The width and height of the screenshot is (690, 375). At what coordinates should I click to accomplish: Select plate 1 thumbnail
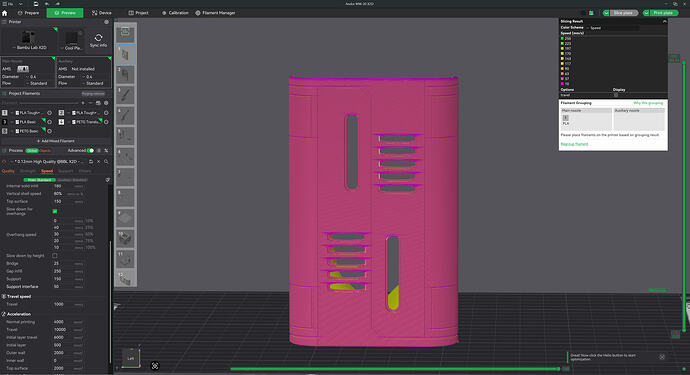(x=125, y=54)
